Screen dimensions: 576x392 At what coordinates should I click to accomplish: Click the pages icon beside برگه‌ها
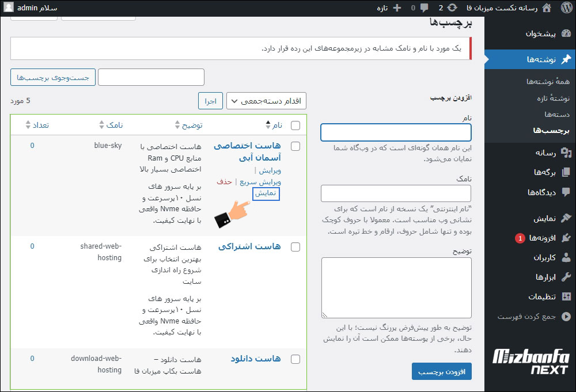[x=566, y=172]
